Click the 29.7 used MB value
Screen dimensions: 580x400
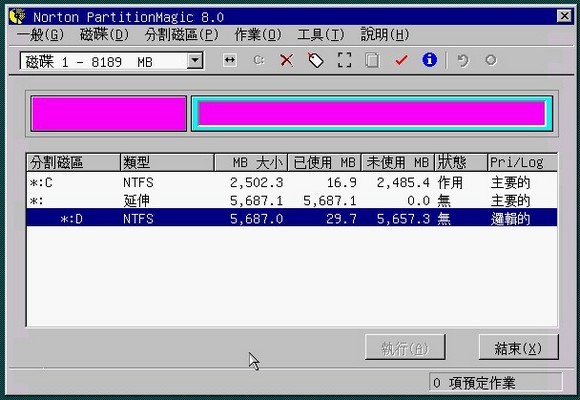(x=341, y=219)
